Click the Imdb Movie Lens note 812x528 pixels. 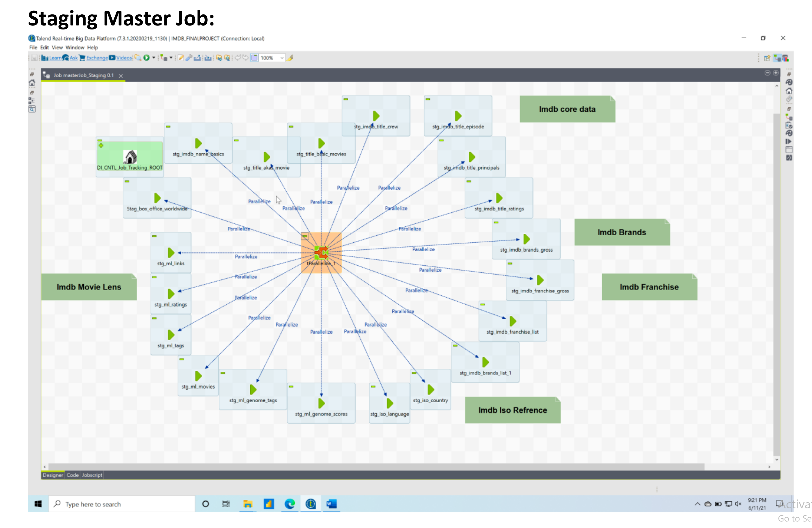[89, 287]
